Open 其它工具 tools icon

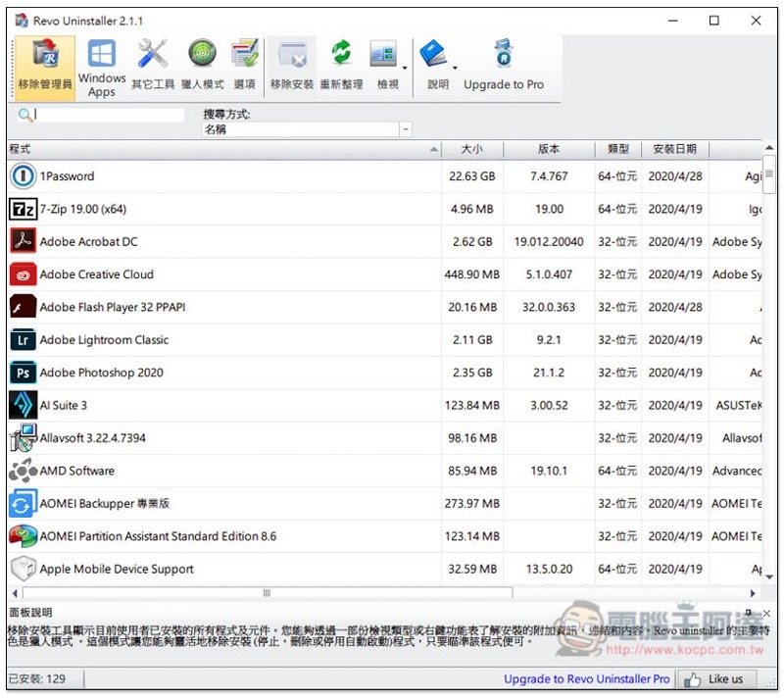pyautogui.click(x=153, y=66)
